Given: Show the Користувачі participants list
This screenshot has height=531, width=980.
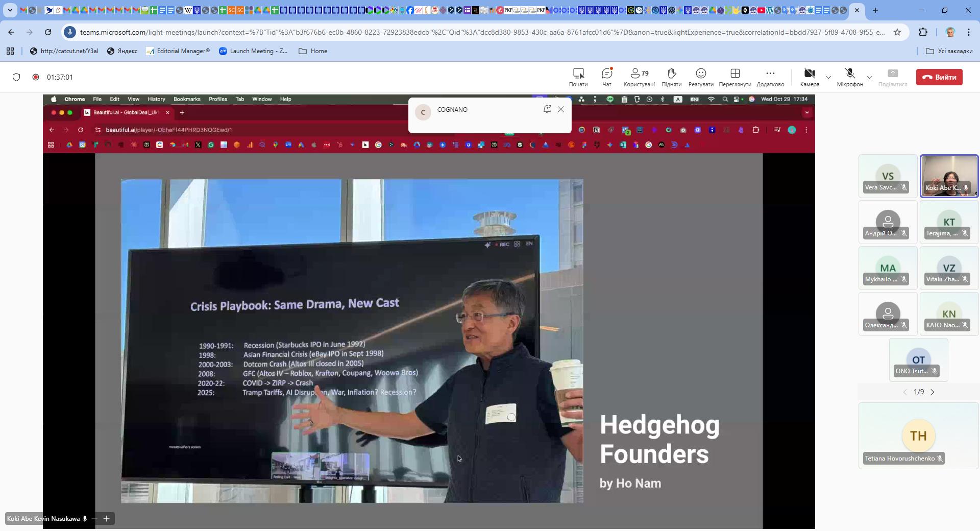Looking at the screenshot, I should click(639, 77).
